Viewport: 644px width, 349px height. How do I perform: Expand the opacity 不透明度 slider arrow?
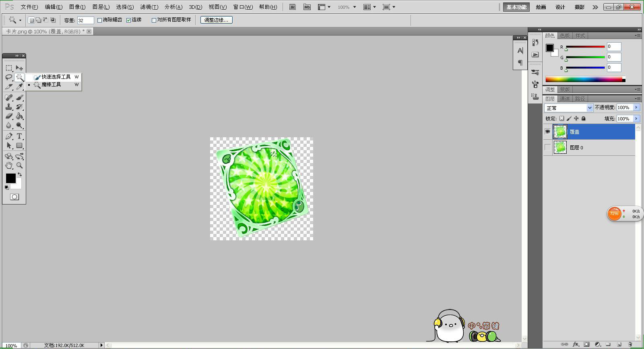click(636, 107)
